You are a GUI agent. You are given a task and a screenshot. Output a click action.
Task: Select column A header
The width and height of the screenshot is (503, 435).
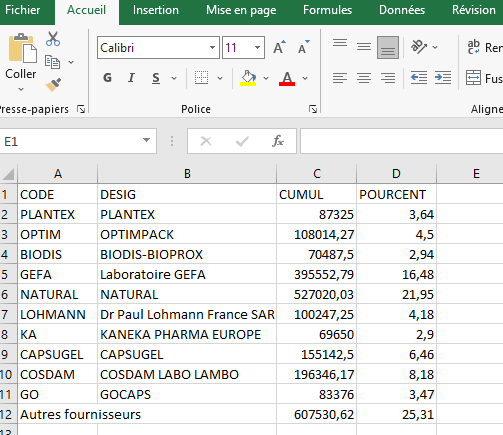(x=58, y=174)
